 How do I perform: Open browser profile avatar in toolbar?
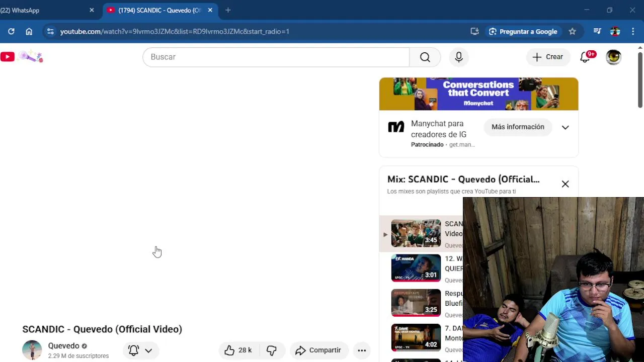[x=615, y=31]
